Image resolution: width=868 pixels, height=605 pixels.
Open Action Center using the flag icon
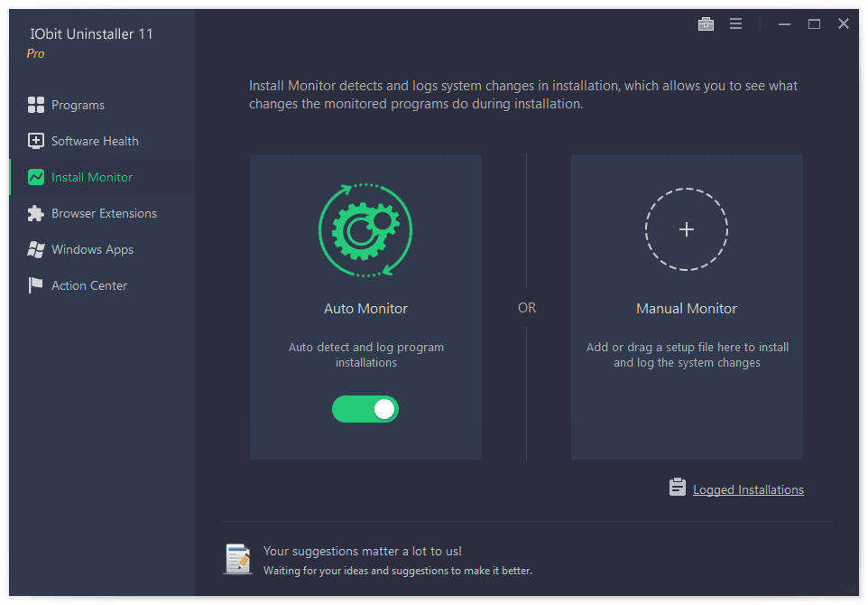pyautogui.click(x=36, y=285)
